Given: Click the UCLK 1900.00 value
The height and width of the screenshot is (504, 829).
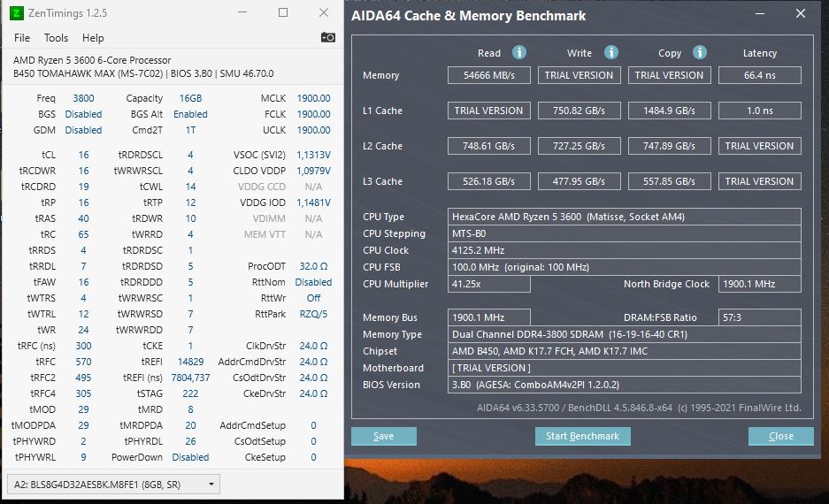Looking at the screenshot, I should tap(313, 130).
